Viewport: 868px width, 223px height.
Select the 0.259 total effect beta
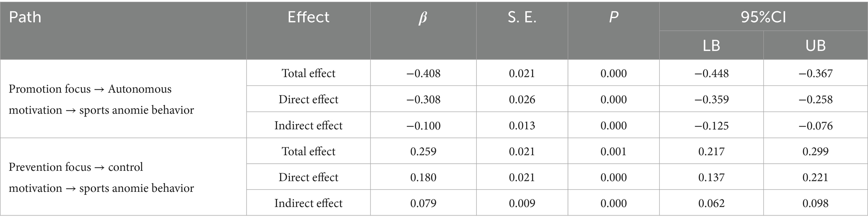click(423, 151)
